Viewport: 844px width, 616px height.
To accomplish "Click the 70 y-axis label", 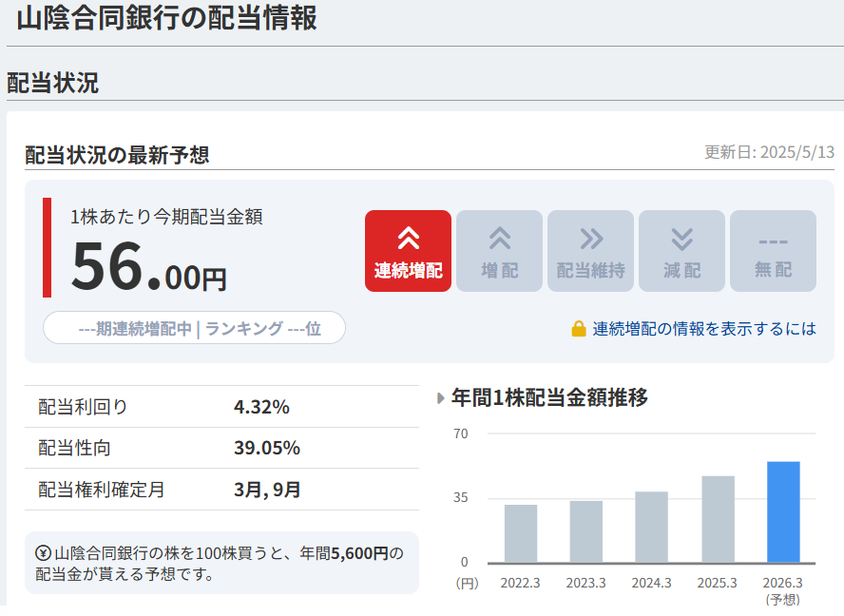I will (x=461, y=433).
